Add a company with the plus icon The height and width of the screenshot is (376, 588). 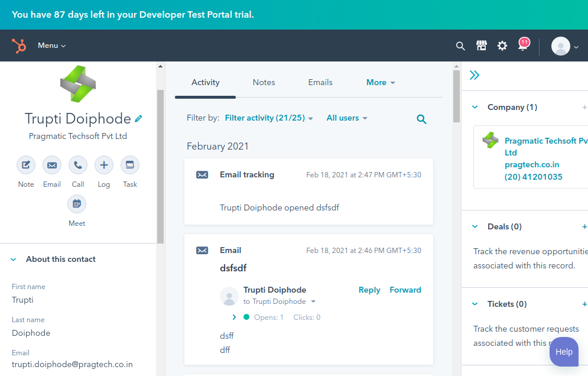[x=584, y=108]
